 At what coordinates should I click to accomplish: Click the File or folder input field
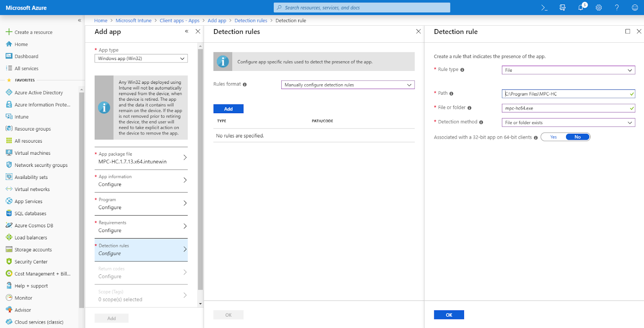(x=568, y=108)
